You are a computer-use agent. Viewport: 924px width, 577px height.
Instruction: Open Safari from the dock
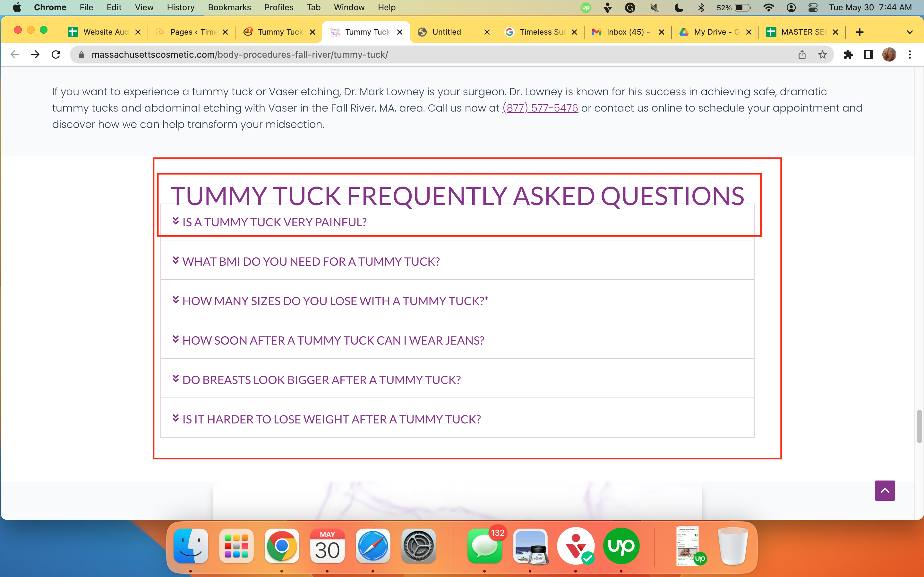click(373, 546)
